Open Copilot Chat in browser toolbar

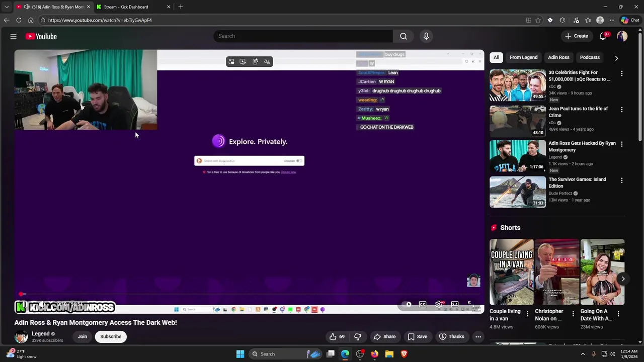630,20
